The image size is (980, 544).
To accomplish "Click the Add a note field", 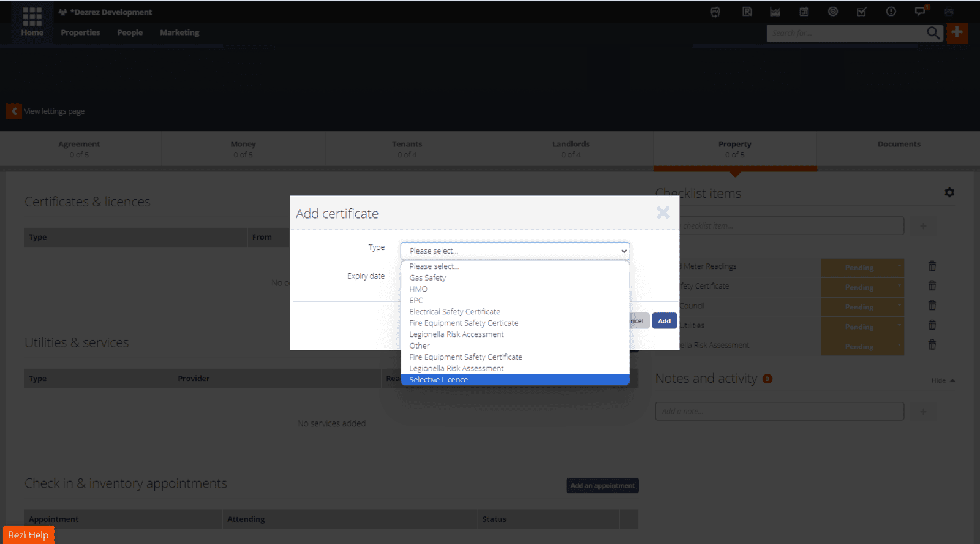I will click(x=780, y=412).
